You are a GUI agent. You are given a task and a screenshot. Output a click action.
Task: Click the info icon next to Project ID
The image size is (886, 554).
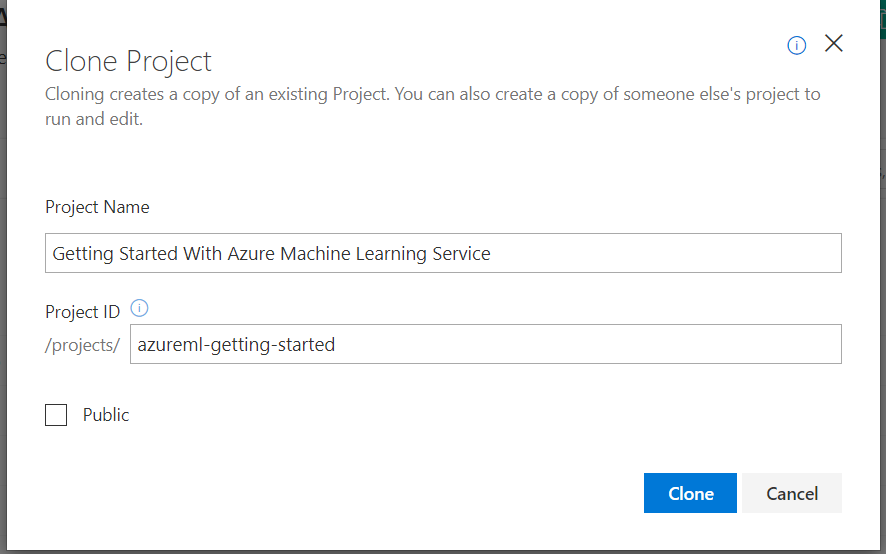click(x=140, y=308)
